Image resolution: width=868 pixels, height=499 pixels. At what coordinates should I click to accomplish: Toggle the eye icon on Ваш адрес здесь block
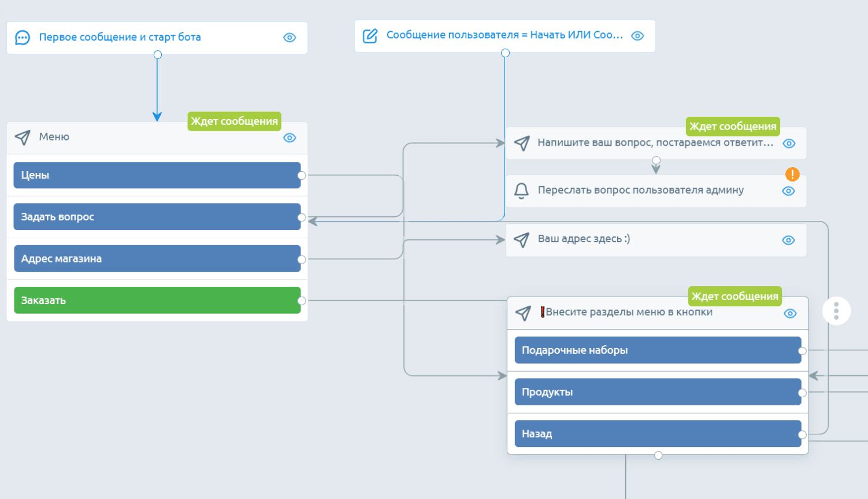(x=788, y=240)
